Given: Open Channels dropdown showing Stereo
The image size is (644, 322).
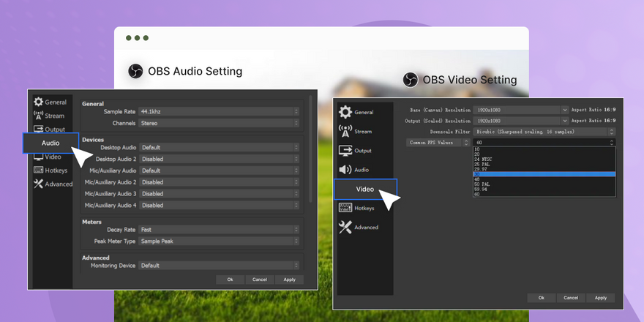Looking at the screenshot, I should tap(219, 123).
